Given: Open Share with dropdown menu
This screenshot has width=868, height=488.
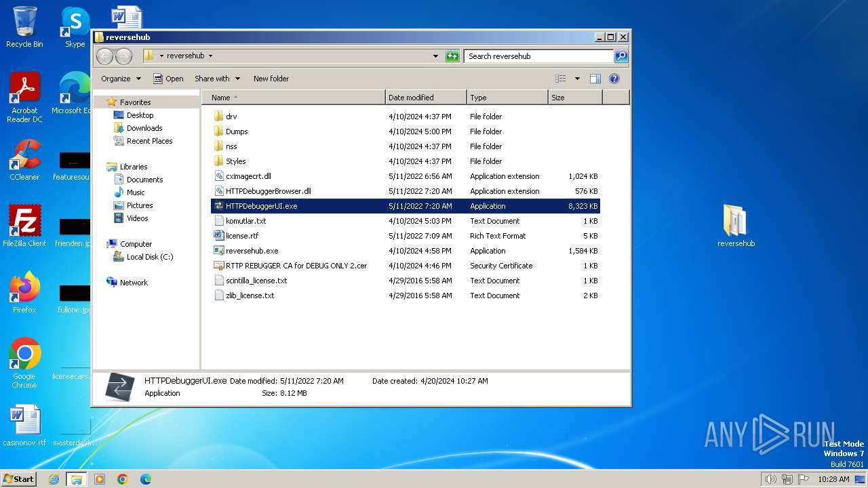Looking at the screenshot, I should tap(217, 79).
